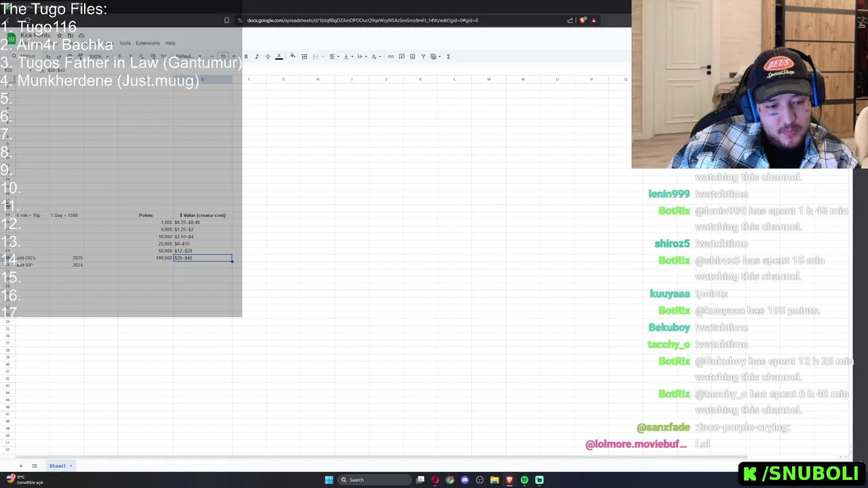The width and height of the screenshot is (868, 488).
Task: Open the Default font dropdown
Action: [x=188, y=56]
